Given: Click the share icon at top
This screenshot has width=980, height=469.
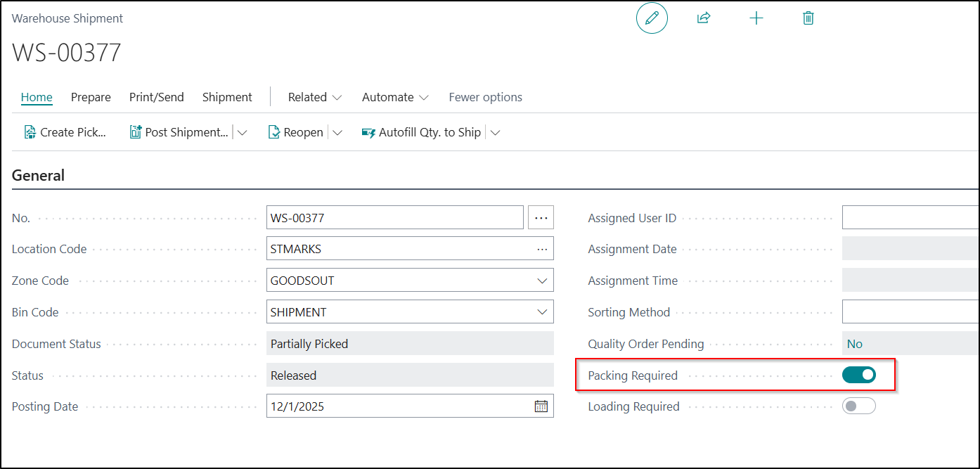Looking at the screenshot, I should [704, 18].
